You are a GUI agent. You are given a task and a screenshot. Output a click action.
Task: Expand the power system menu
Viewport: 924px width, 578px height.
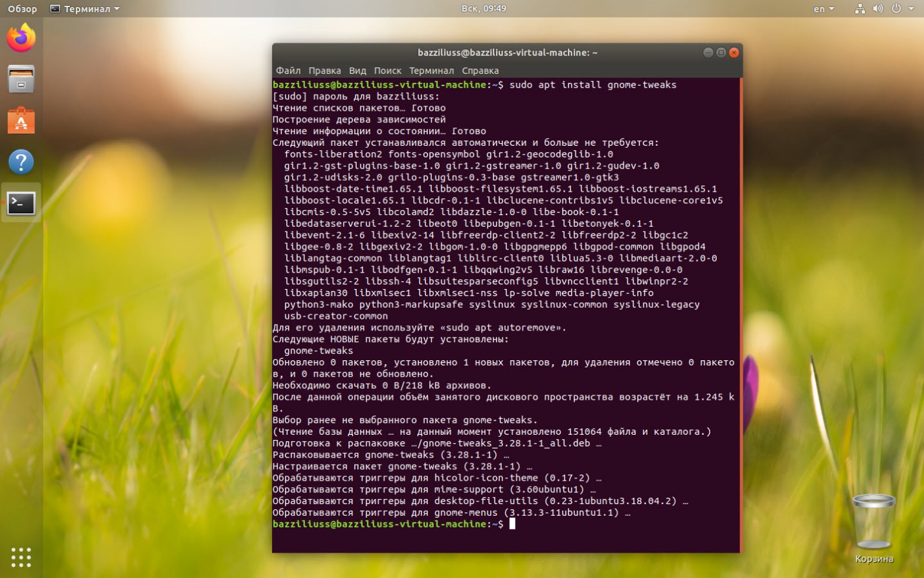click(900, 8)
